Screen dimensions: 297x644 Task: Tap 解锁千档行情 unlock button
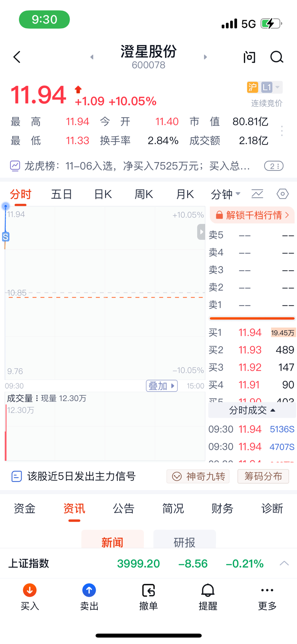pos(252,215)
